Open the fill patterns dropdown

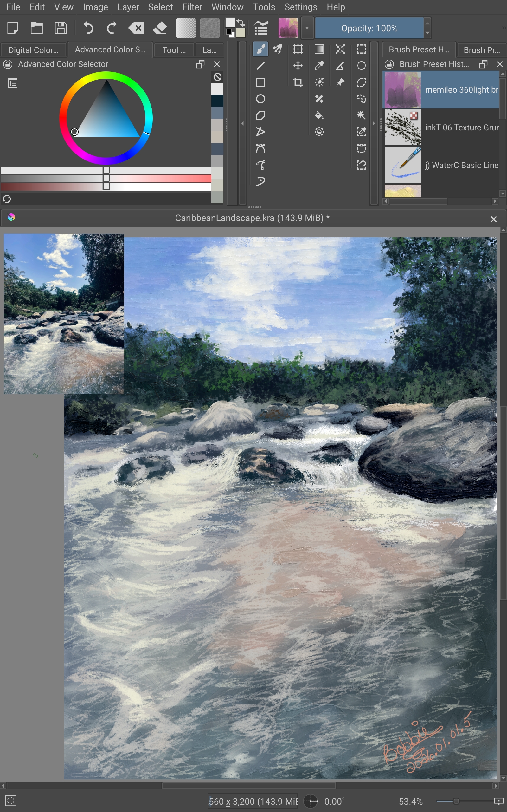(209, 28)
